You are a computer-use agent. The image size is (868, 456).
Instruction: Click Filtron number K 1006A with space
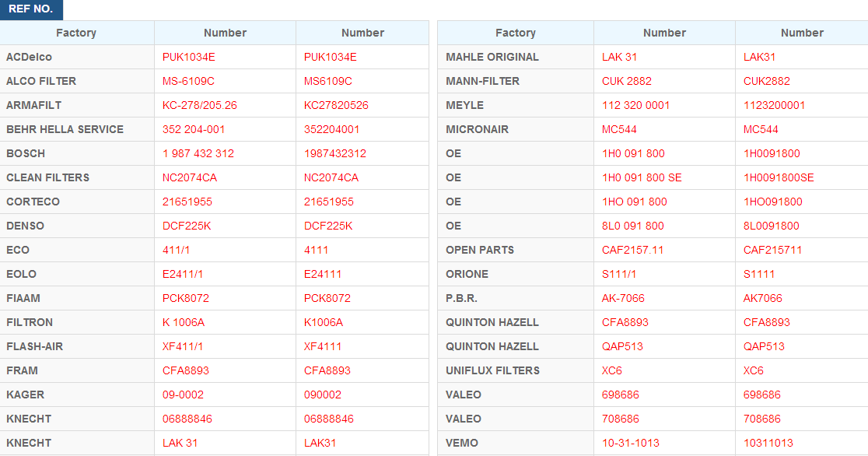184,322
